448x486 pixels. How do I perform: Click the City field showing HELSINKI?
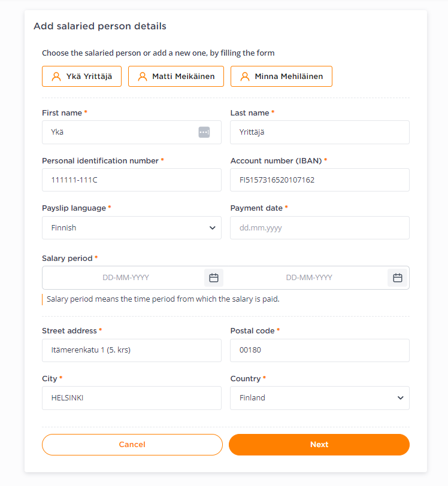point(132,398)
